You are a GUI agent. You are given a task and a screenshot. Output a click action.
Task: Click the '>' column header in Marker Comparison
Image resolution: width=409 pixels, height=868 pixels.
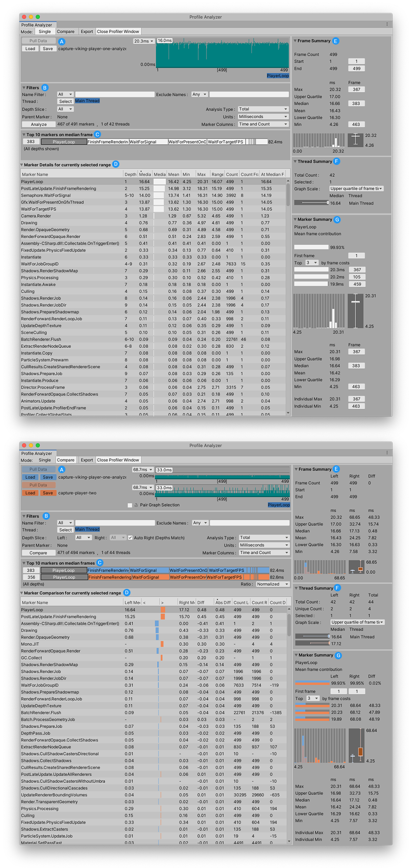162,602
